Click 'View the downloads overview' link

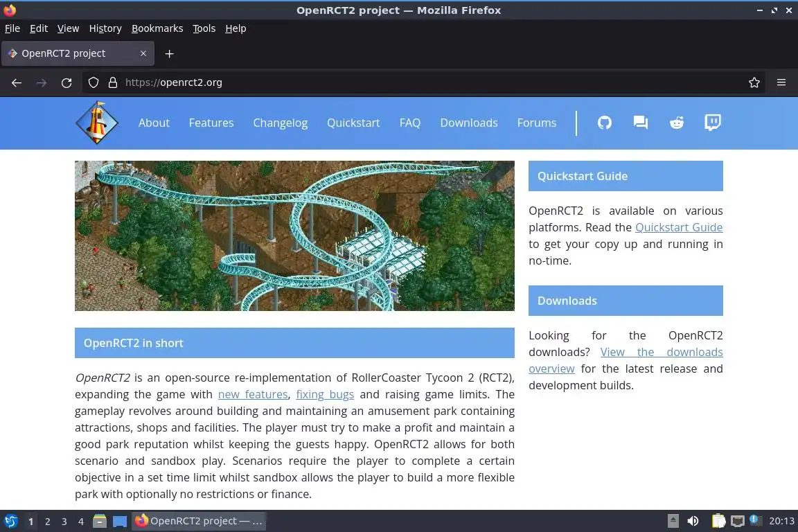click(x=662, y=353)
